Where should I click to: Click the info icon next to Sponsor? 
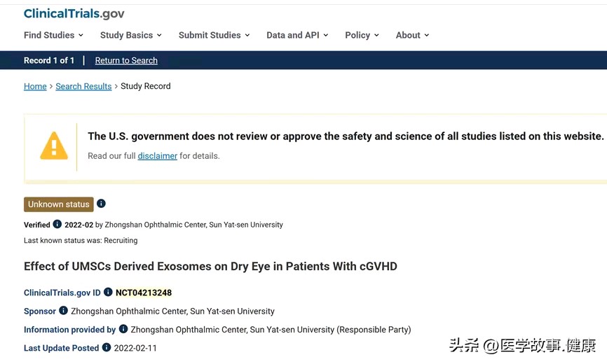coord(64,311)
